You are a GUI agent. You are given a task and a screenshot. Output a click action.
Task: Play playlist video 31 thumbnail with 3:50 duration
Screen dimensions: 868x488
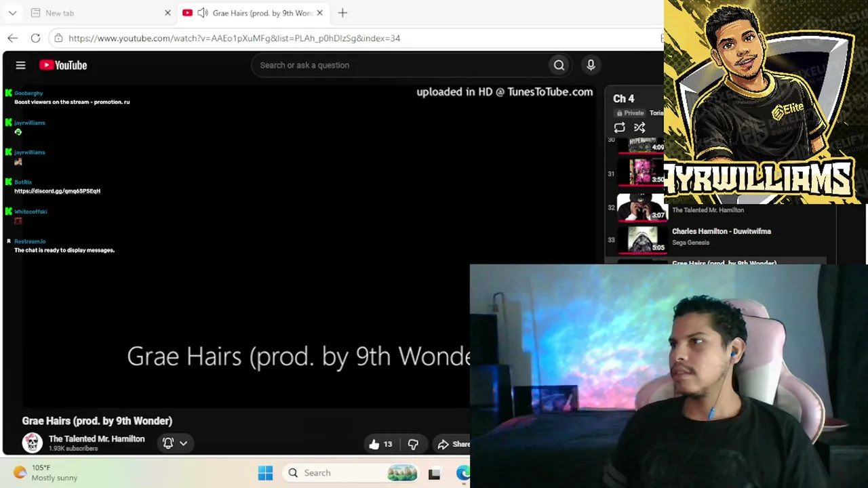point(642,171)
